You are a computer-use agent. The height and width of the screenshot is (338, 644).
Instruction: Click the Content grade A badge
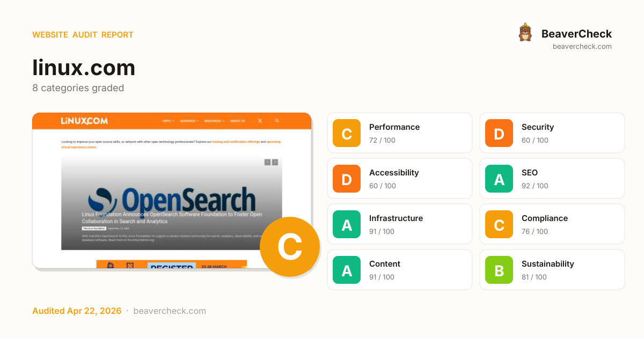[x=347, y=270]
